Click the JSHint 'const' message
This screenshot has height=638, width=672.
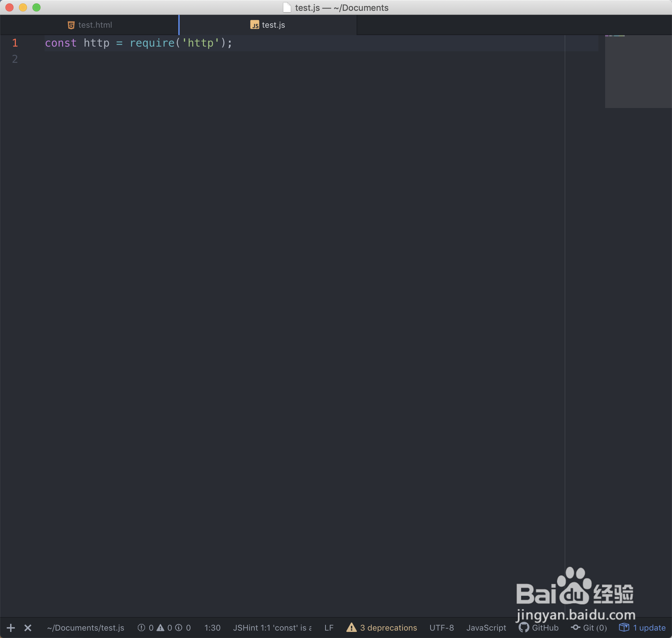272,628
